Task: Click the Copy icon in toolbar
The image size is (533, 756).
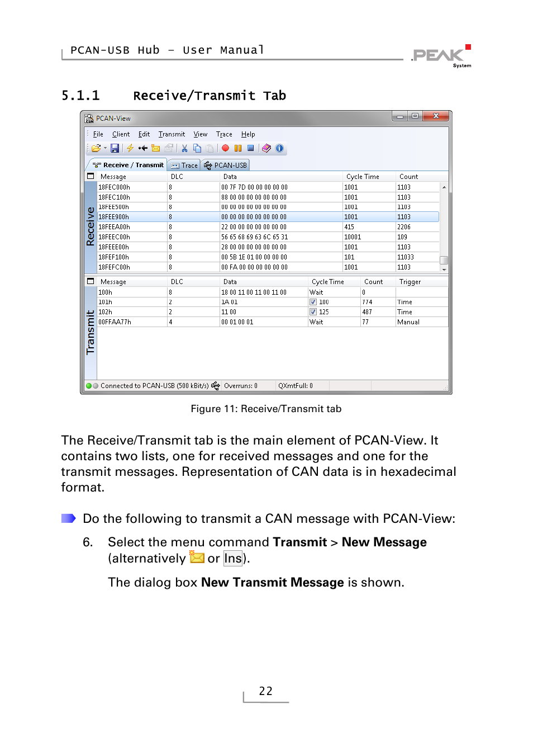Action: tap(197, 149)
